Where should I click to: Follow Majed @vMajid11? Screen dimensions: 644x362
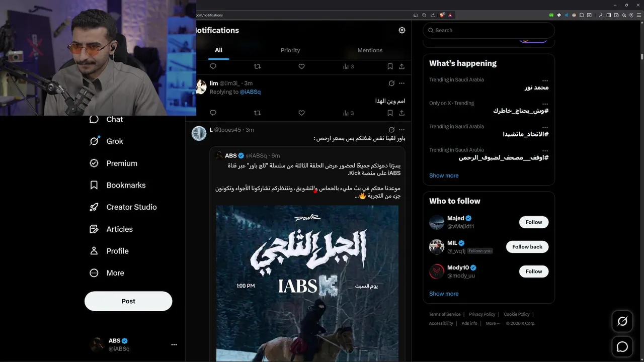click(x=534, y=222)
